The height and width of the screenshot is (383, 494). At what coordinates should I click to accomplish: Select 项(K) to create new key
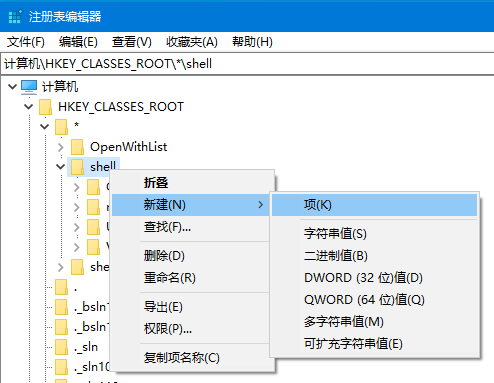[x=374, y=205]
